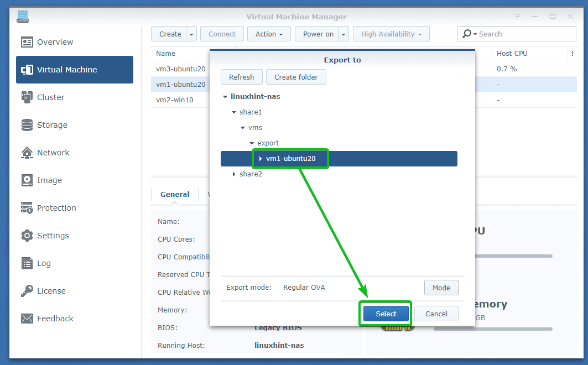Open Settings gear icon in sidebar
The width and height of the screenshot is (588, 365).
pyautogui.click(x=27, y=236)
